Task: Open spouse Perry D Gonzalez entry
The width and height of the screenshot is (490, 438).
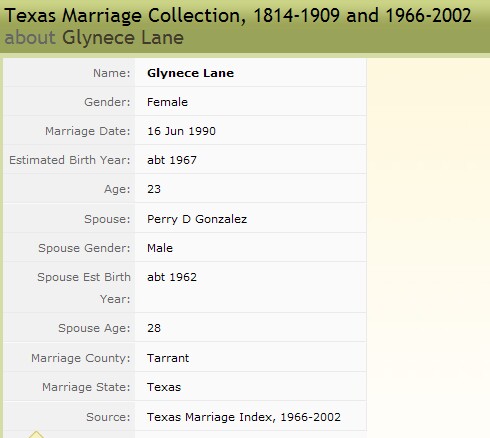Action: pyautogui.click(x=197, y=219)
